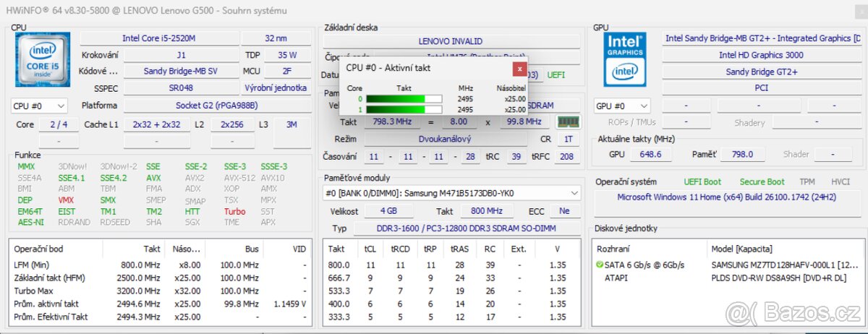The width and height of the screenshot is (868, 334).
Task: Click the Secure Boot indicator
Action: click(x=762, y=182)
